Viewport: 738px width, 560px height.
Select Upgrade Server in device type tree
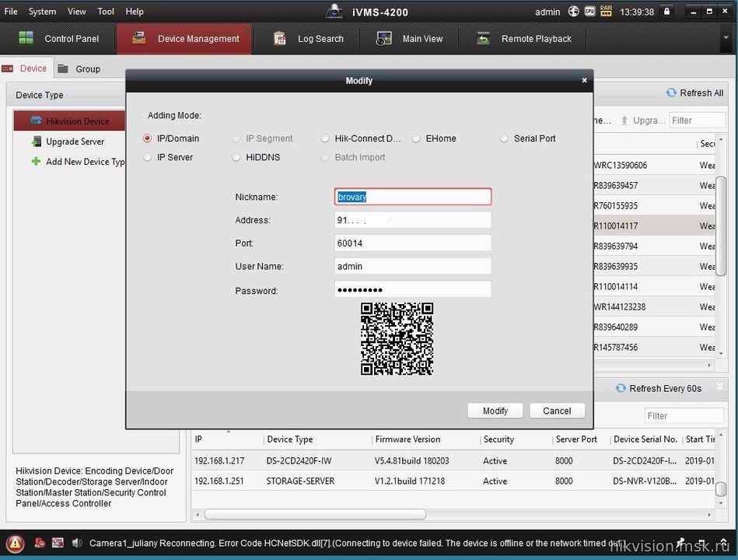[70, 142]
